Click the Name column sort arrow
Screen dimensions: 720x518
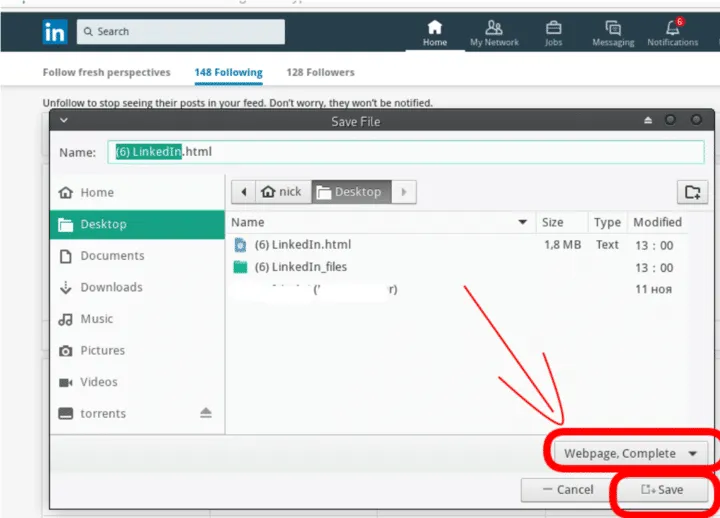523,222
